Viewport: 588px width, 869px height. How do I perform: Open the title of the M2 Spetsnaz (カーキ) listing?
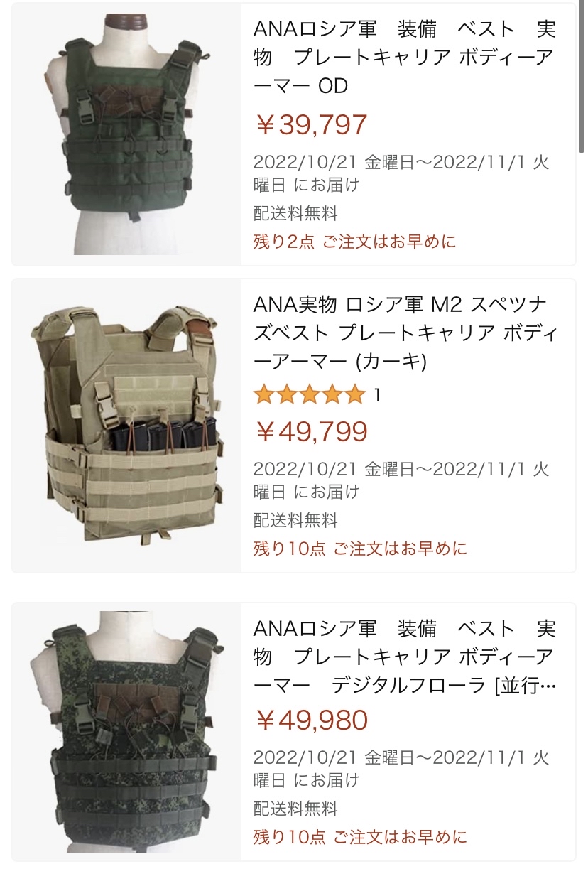403,334
